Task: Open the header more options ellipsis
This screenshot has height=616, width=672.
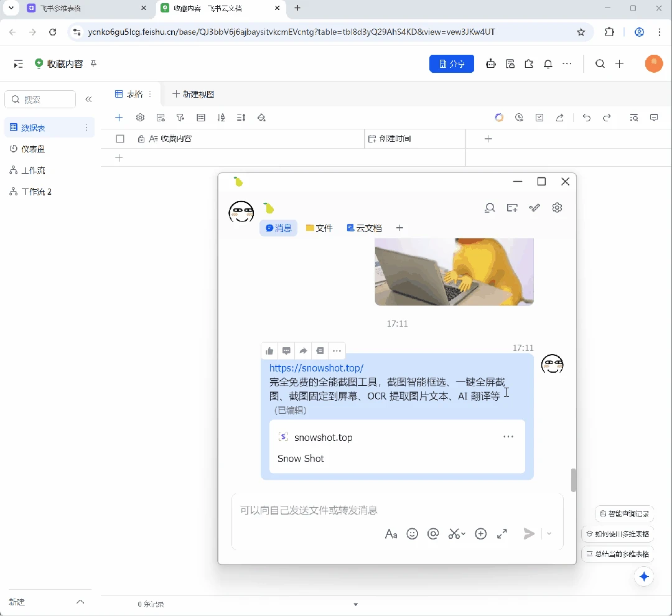Action: tap(567, 64)
